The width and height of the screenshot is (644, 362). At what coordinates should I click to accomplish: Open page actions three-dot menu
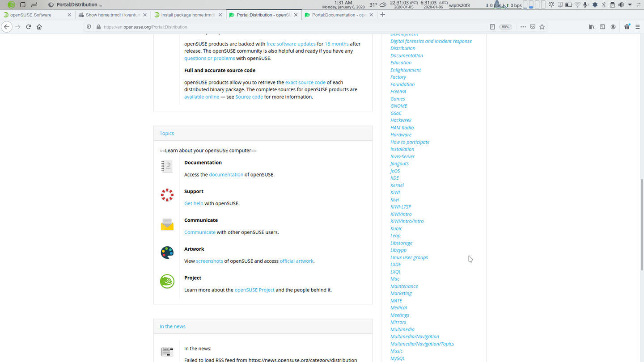click(523, 27)
